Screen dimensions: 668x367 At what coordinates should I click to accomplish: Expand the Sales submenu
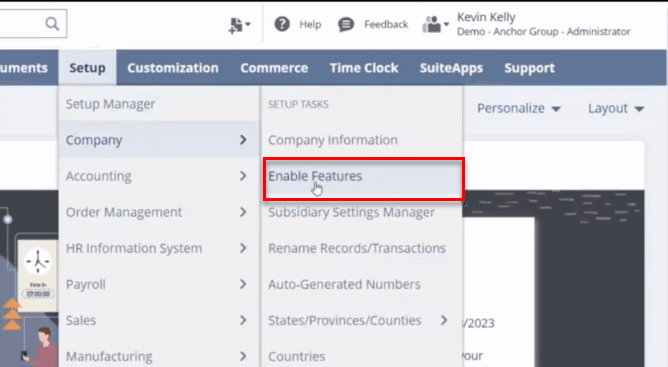159,320
